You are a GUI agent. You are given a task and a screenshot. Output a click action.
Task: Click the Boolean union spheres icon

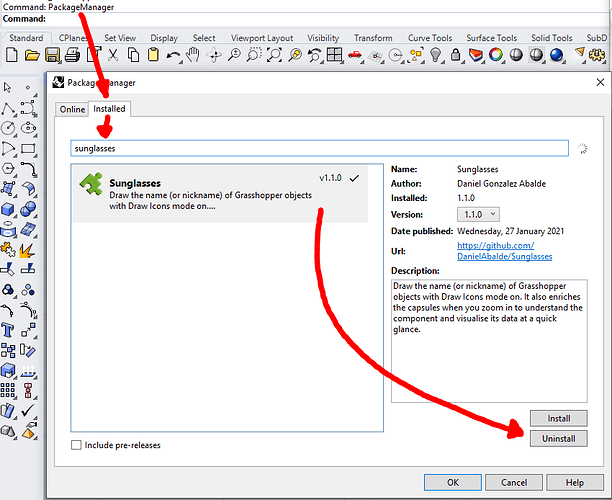[x=28, y=210]
